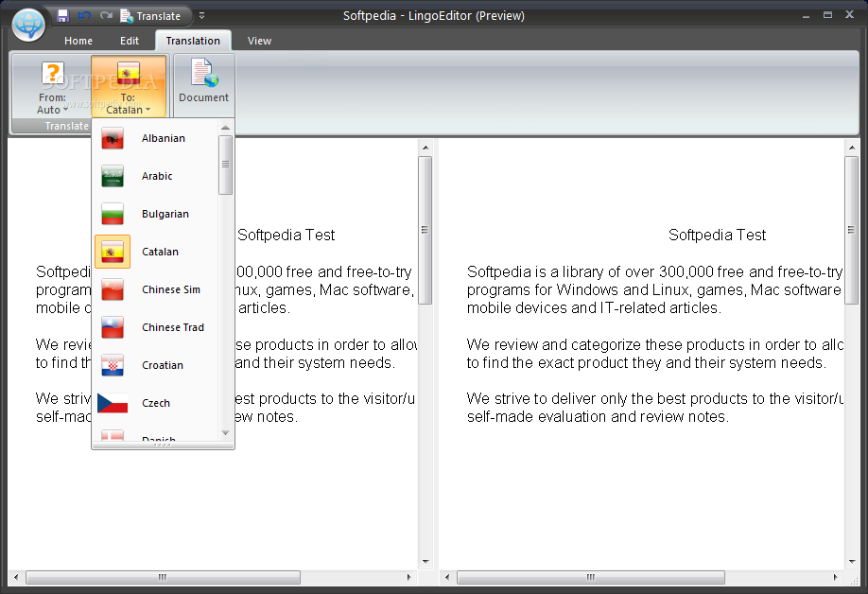Click left pane horizontal scrollbar thumb
The image size is (868, 594).
click(163, 577)
